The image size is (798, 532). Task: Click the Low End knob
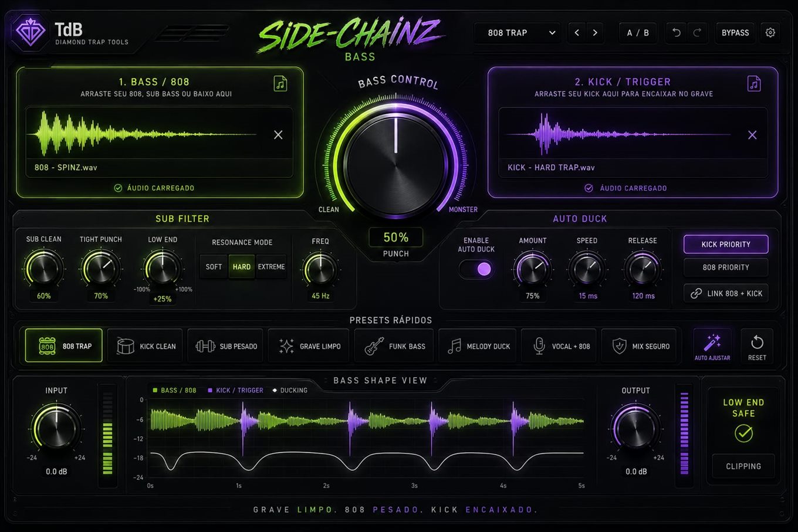coord(163,269)
